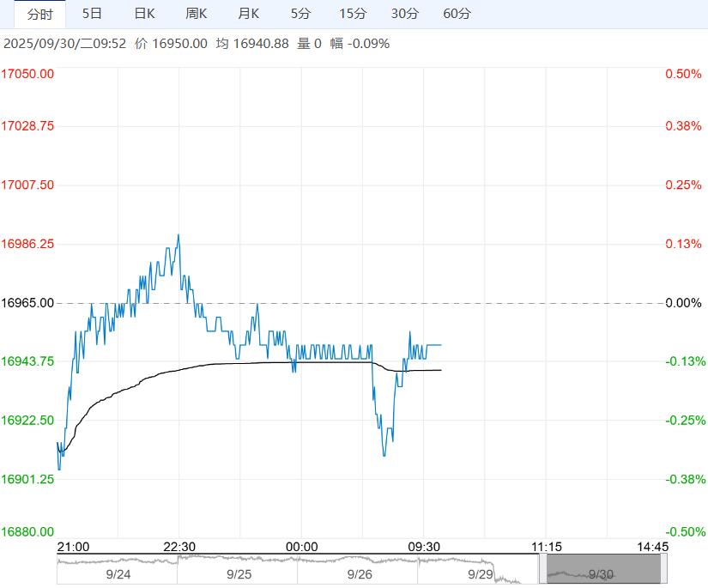Click the price trough before 09:30
Screen dimensions: 708x588
[384, 455]
